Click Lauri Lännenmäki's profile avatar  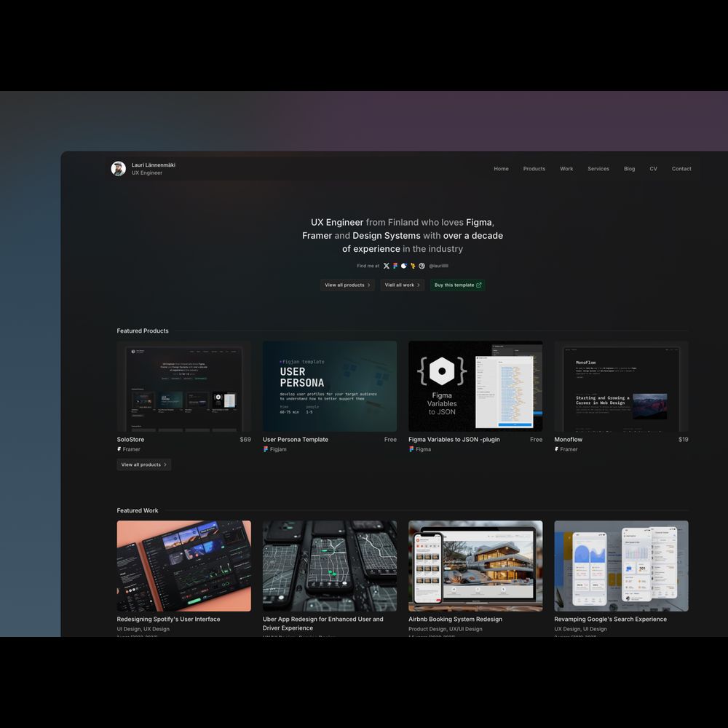pos(118,169)
